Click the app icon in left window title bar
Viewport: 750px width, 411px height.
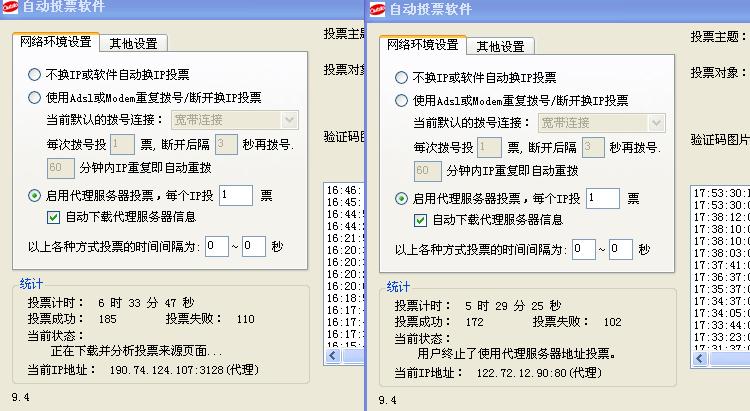click(x=12, y=10)
